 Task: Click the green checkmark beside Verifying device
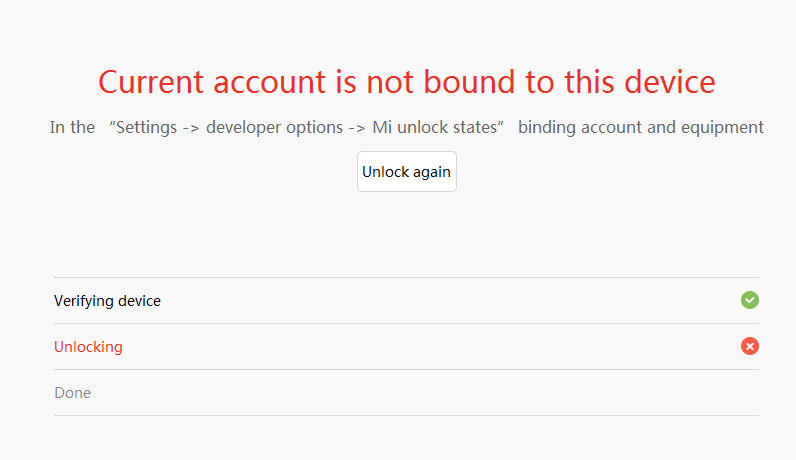[750, 300]
